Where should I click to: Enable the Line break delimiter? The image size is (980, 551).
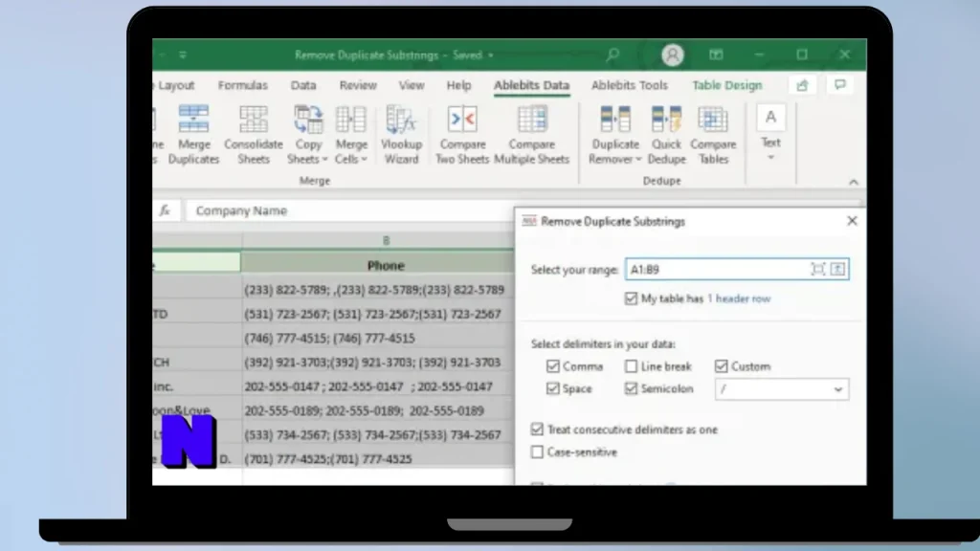click(x=632, y=366)
